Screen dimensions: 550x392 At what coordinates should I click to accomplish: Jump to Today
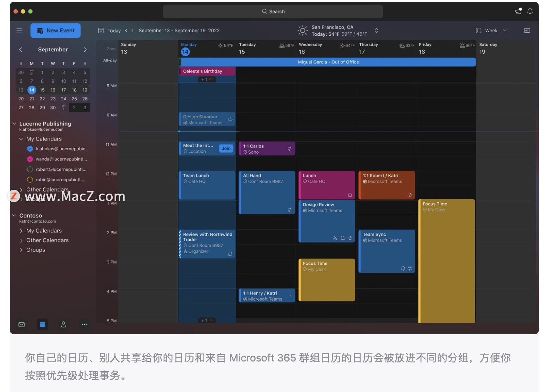pos(114,31)
